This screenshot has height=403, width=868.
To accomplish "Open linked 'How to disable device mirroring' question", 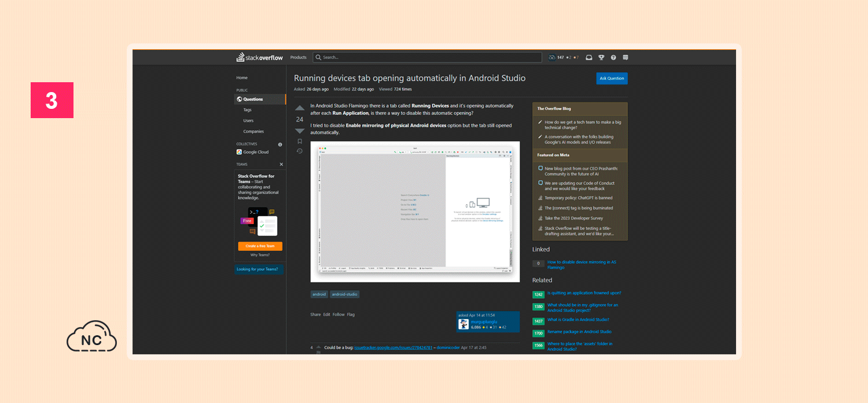I will tap(582, 265).
